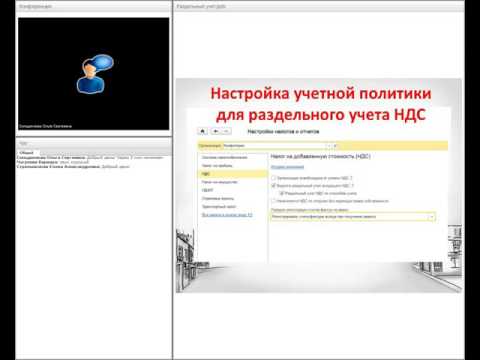Click the all taxes and reports link
Screen dimensions: 480x360
227,215
